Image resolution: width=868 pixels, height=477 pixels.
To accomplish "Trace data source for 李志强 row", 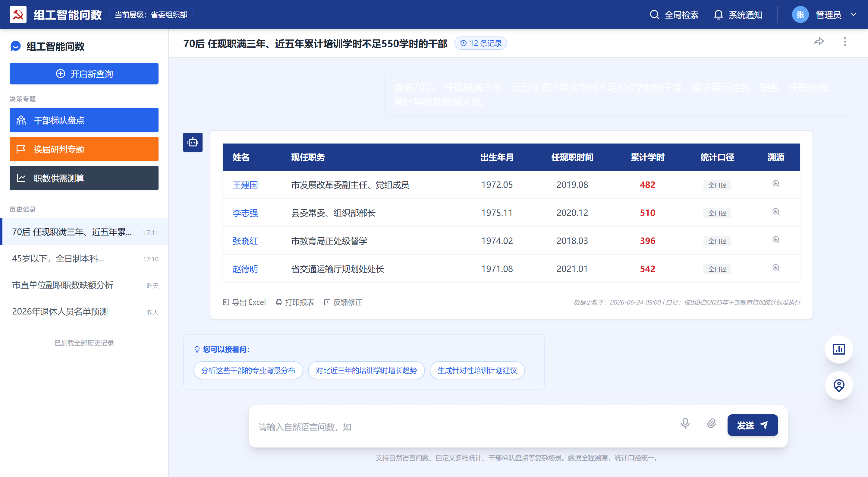I will [x=776, y=212].
